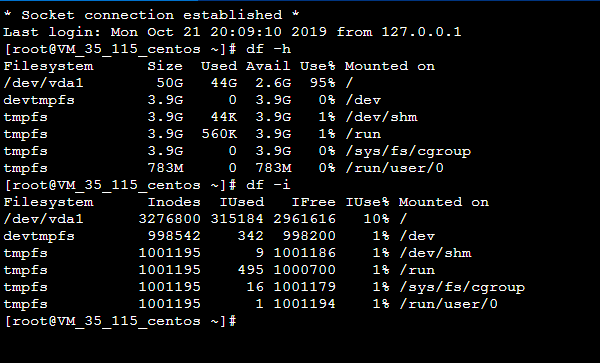Click the '10%' IUse% value

pyautogui.click(x=377, y=219)
